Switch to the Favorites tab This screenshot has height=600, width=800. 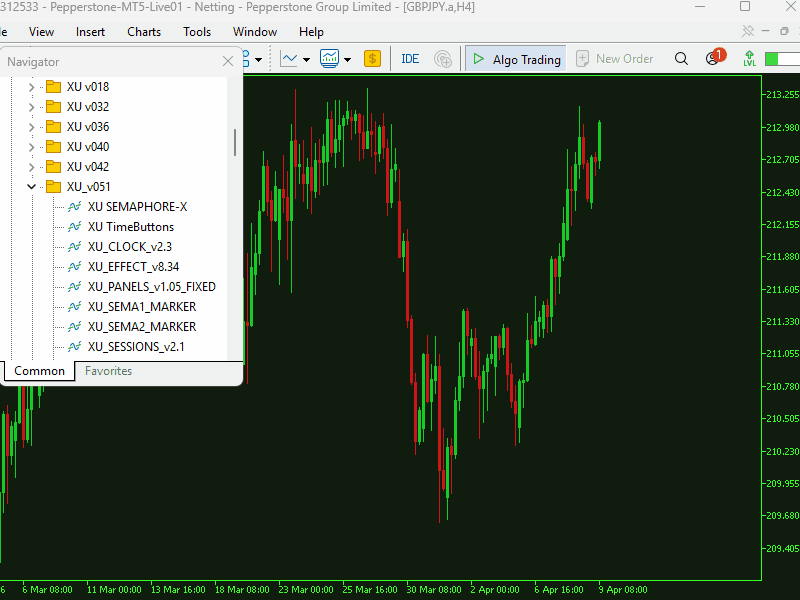click(108, 371)
